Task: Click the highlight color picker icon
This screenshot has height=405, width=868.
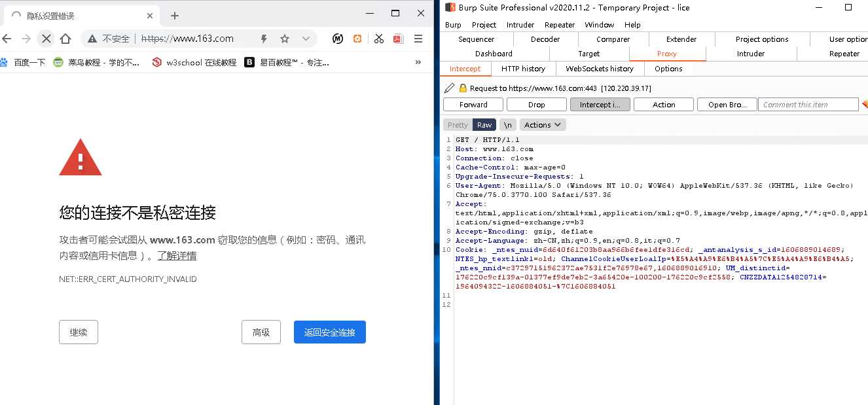Action: [865, 105]
